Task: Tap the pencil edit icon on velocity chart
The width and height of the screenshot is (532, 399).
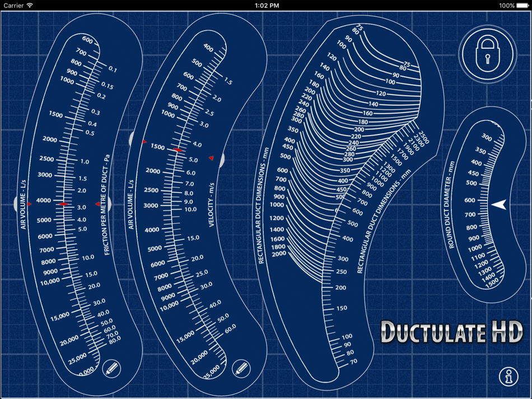Action: point(241,368)
